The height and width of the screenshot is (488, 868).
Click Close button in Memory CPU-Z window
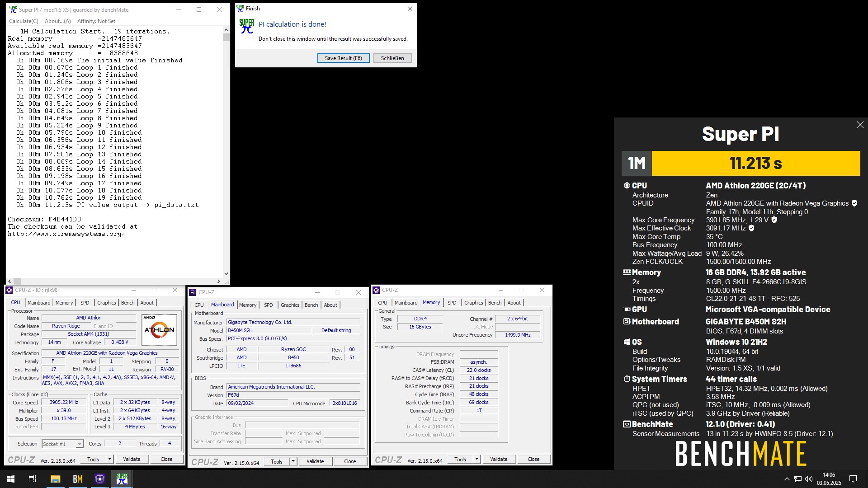(533, 459)
